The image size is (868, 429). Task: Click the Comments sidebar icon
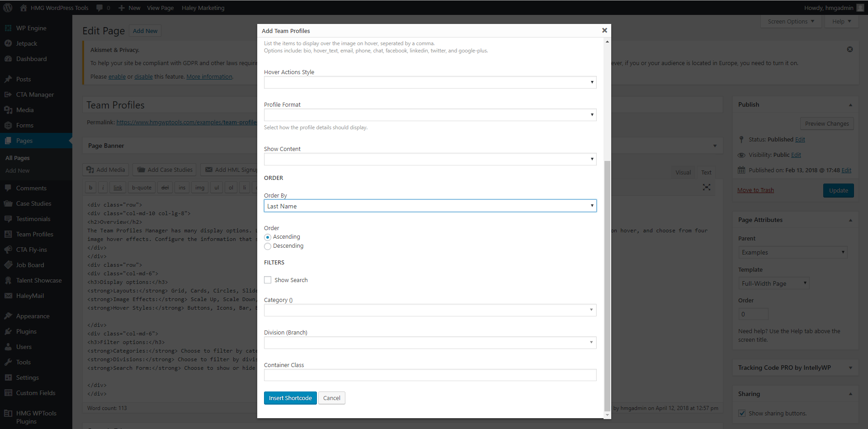coord(8,188)
